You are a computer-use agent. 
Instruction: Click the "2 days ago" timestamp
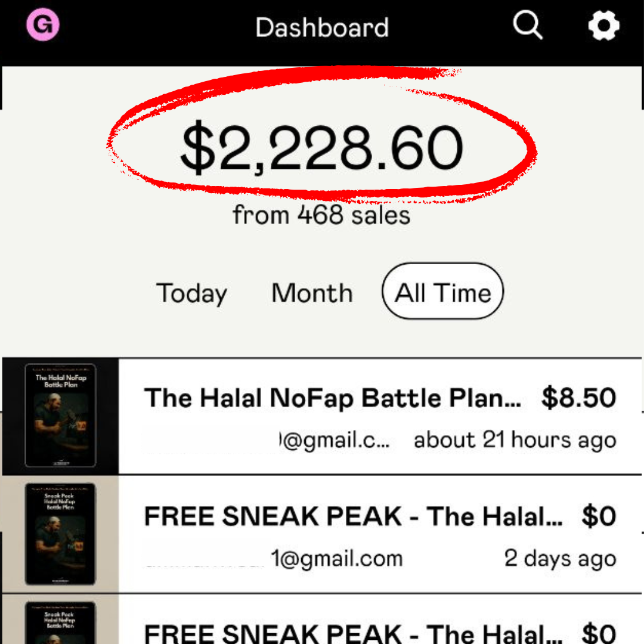click(560, 559)
